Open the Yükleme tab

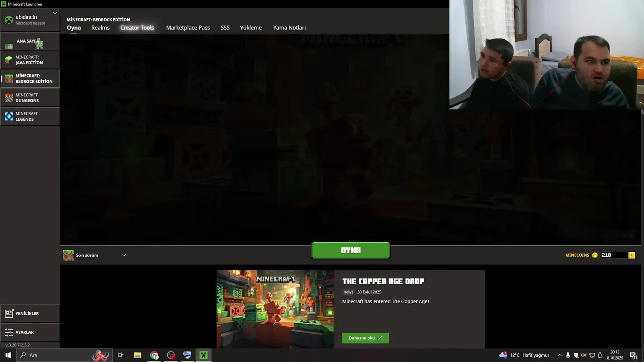coord(251,28)
